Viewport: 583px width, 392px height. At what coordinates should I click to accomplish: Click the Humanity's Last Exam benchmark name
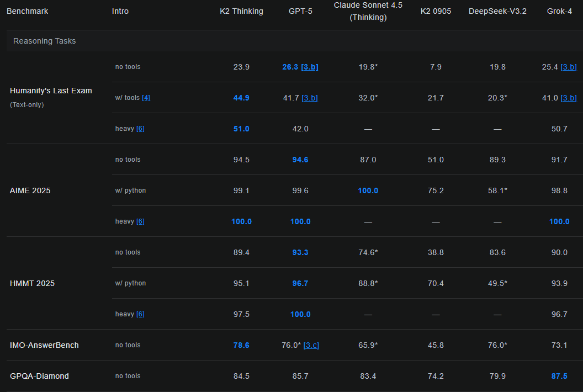click(x=51, y=91)
